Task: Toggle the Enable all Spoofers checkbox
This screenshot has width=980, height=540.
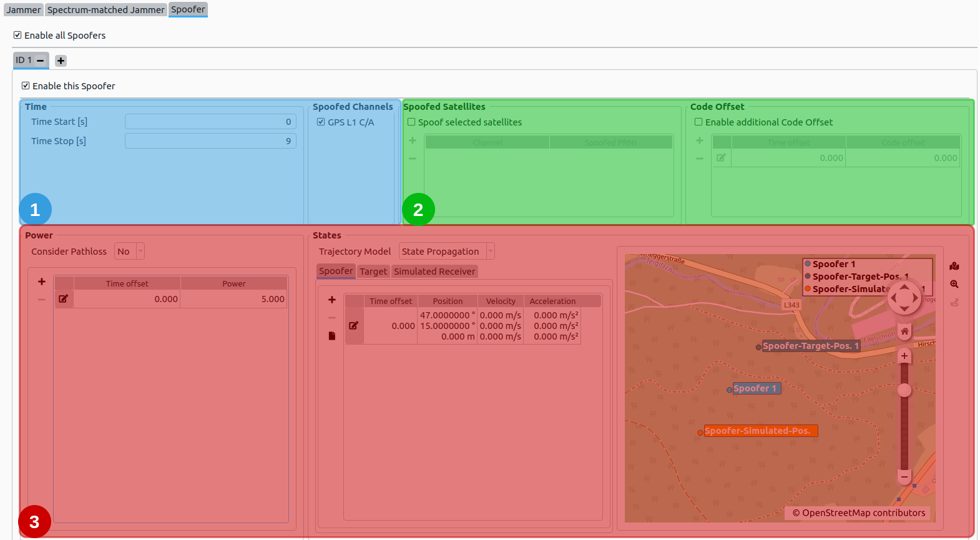Action: pos(17,36)
